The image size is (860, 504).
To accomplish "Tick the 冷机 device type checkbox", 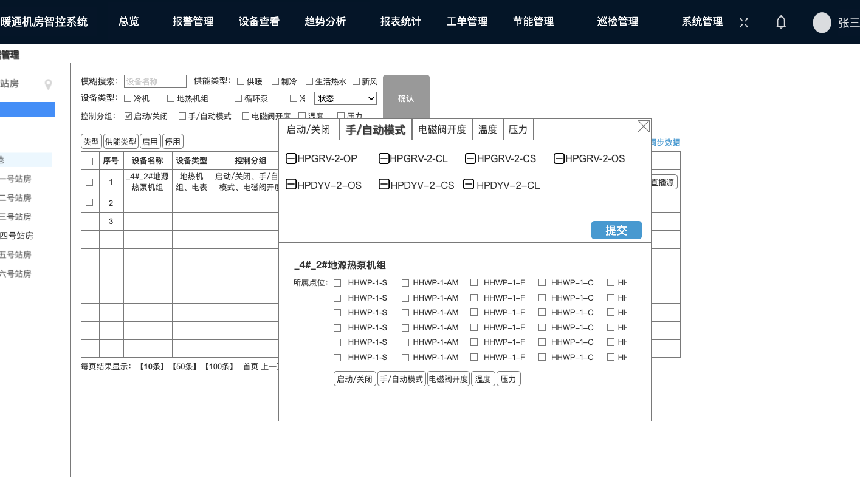I will coord(128,98).
